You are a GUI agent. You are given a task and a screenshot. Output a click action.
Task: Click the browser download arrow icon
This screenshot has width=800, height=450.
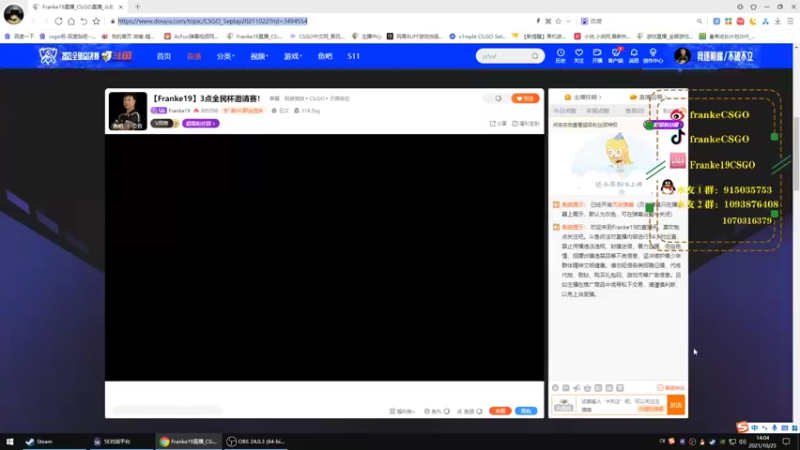coord(778,21)
